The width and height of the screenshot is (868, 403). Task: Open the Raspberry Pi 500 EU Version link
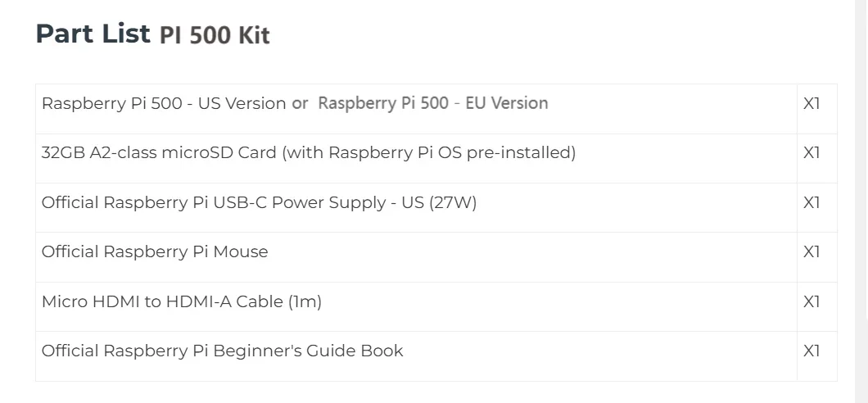point(432,103)
